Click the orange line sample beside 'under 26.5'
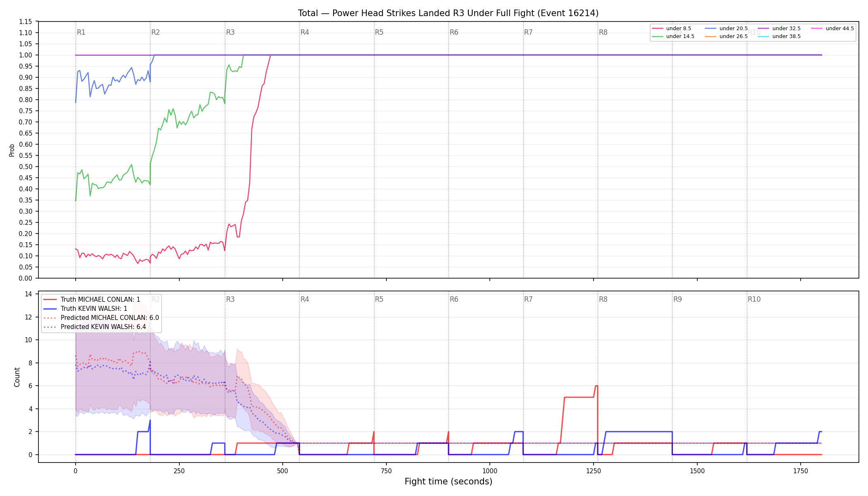This screenshot has height=496, width=868. 711,36
